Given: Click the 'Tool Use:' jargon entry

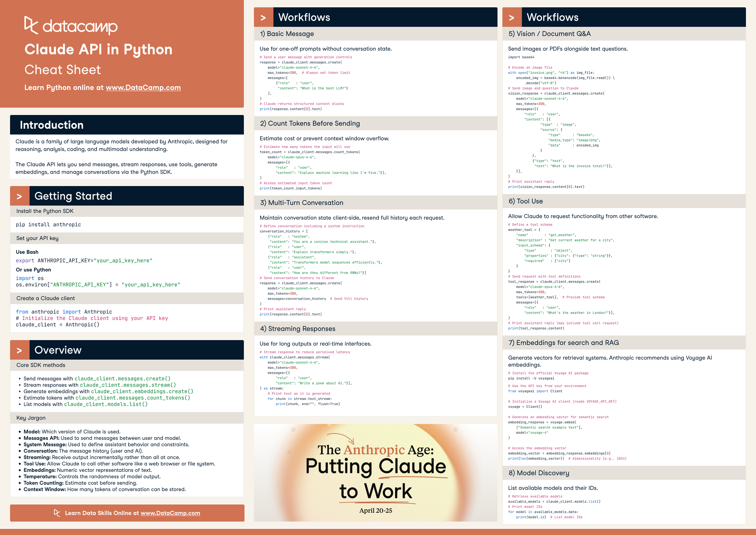Looking at the screenshot, I should tap(119, 464).
